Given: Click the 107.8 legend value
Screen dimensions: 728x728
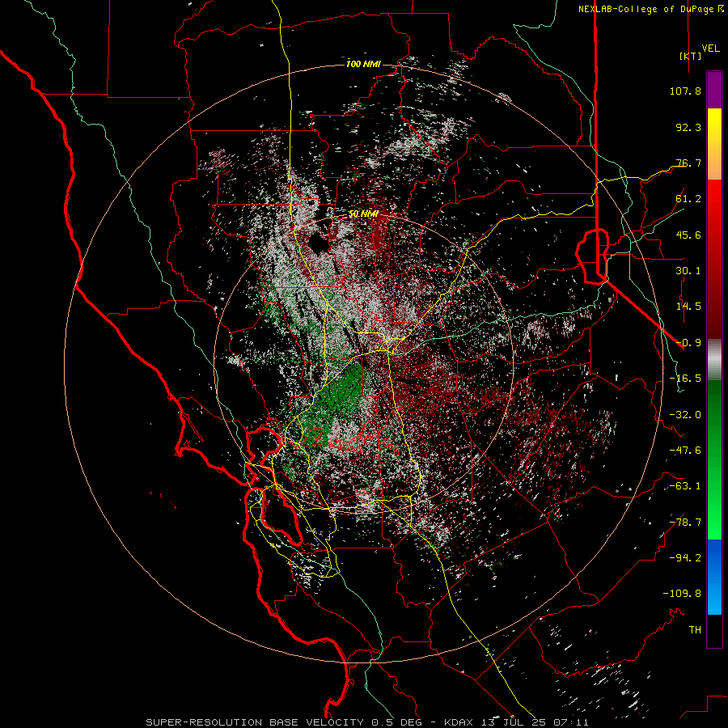Looking at the screenshot, I should click(x=685, y=91).
